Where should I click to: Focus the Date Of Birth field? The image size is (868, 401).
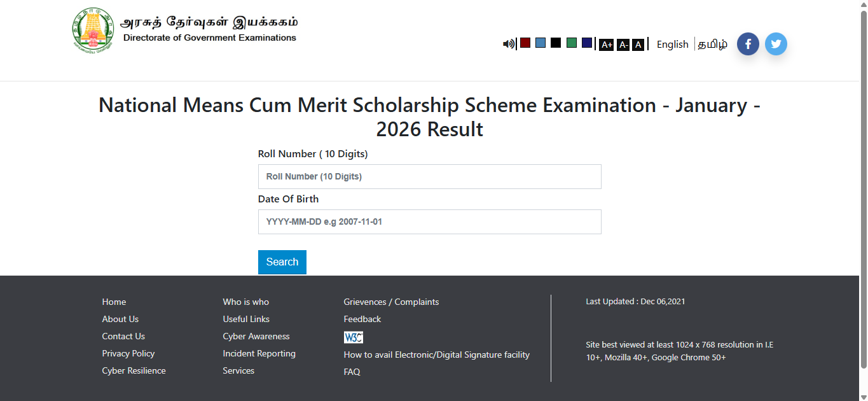429,222
